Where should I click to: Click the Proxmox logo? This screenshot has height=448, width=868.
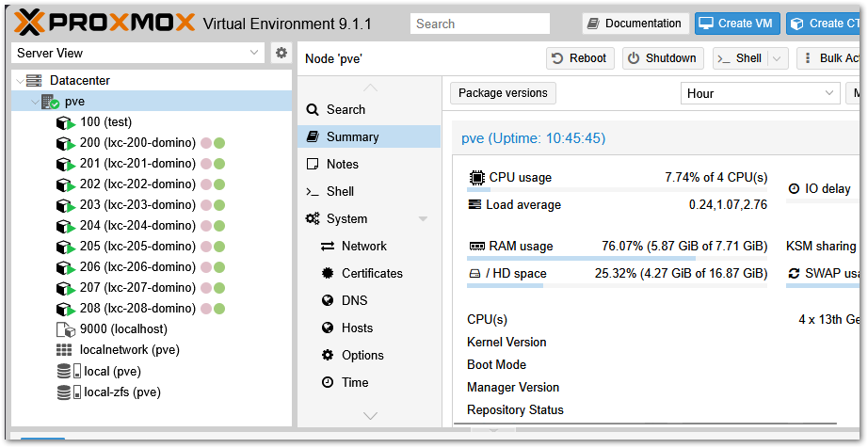(104, 24)
